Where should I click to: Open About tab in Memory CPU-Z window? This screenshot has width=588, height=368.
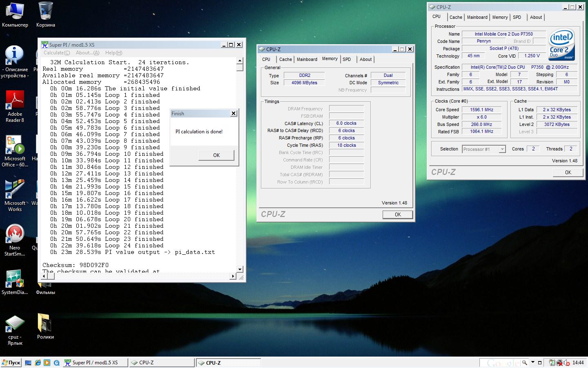pos(365,59)
